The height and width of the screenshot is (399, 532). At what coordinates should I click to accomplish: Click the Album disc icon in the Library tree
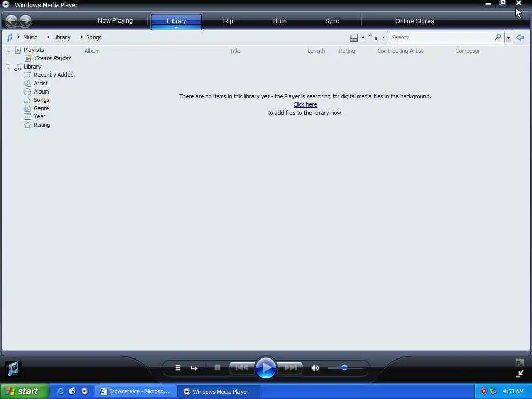coord(28,91)
